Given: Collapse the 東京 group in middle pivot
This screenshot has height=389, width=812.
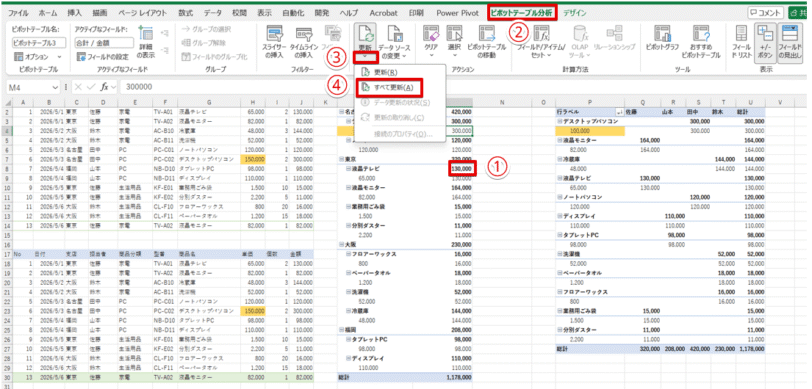Looking at the screenshot, I should click(x=340, y=159).
